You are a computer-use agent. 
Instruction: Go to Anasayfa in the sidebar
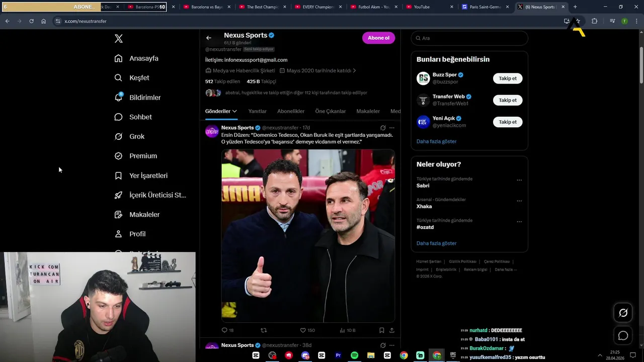click(136, 58)
